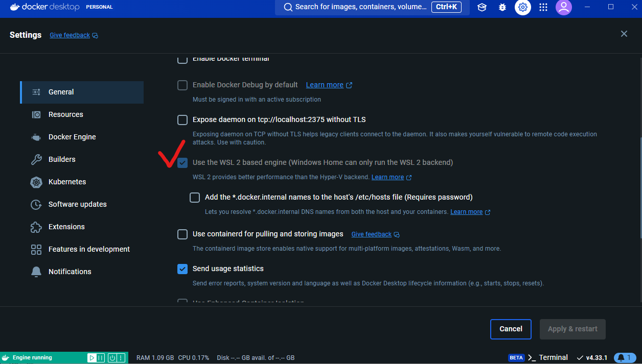Click the Settings gear icon in header
The image size is (642, 364).
522,7
